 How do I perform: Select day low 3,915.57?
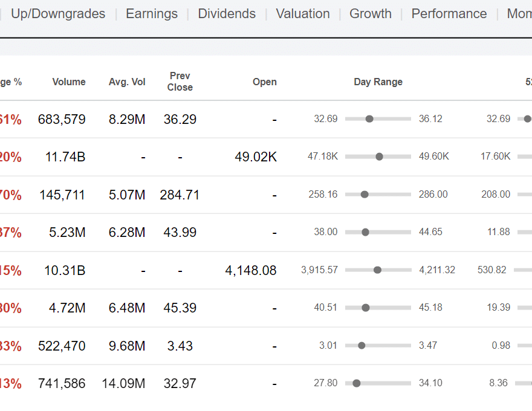(320, 270)
